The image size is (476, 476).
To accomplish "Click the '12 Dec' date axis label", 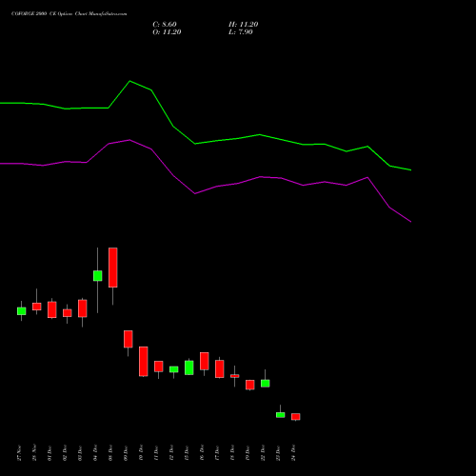I will pyautogui.click(x=171, y=453).
